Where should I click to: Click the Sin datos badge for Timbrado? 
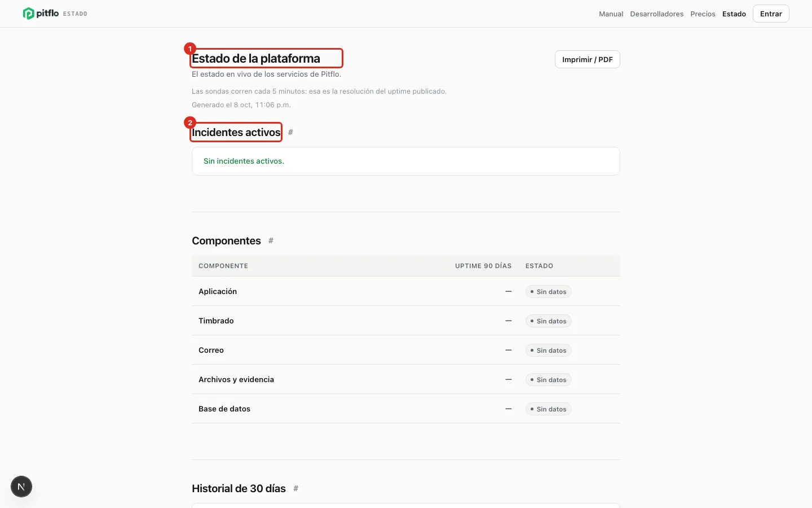(548, 321)
